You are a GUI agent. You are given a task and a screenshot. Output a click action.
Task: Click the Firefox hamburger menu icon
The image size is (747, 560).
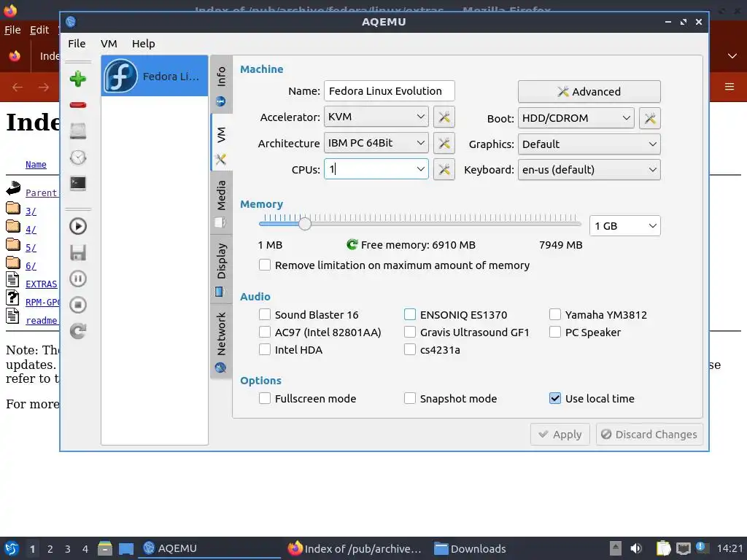(729, 87)
